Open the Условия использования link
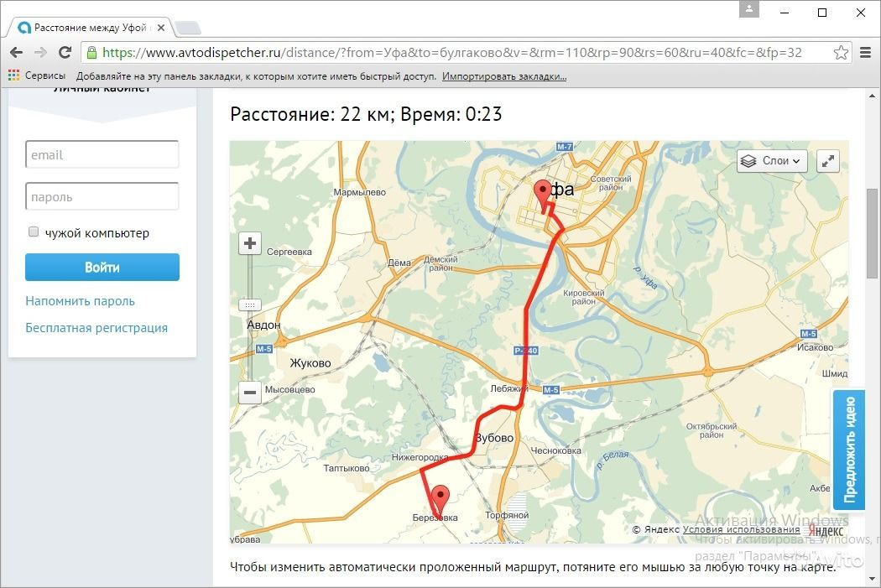This screenshot has width=881, height=588. point(741,529)
